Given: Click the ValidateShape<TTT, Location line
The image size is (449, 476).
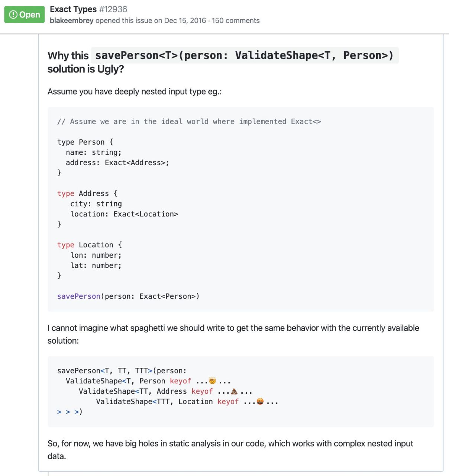Looking at the screenshot, I should [187, 402].
